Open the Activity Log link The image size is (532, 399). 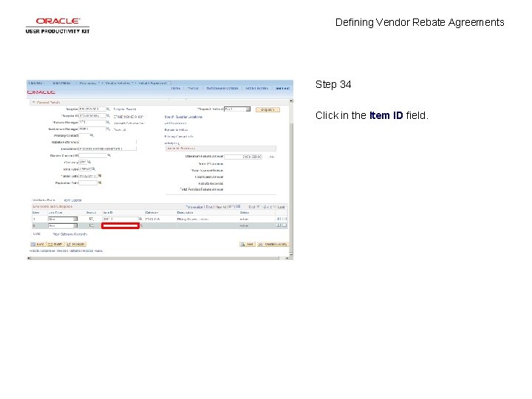[172, 143]
